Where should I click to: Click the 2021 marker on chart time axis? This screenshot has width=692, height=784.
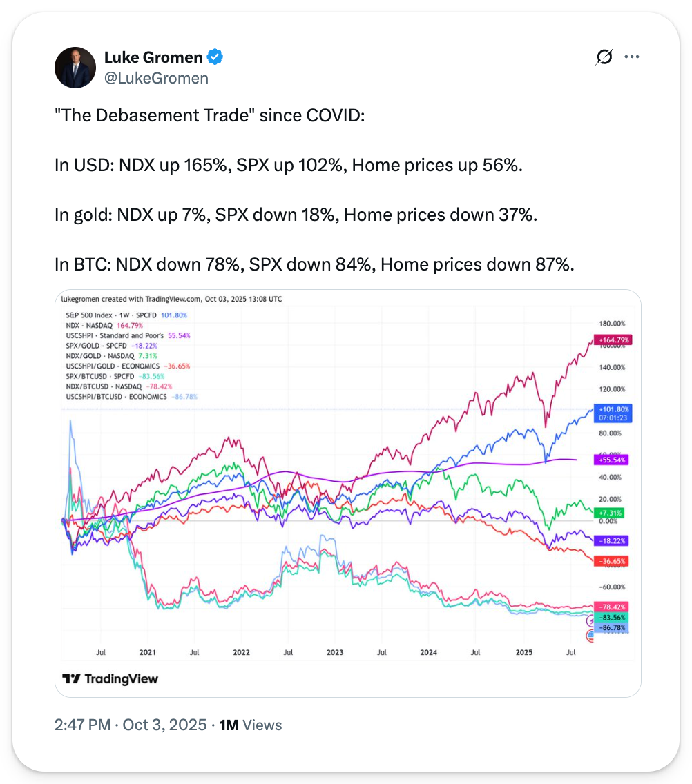[x=147, y=651]
